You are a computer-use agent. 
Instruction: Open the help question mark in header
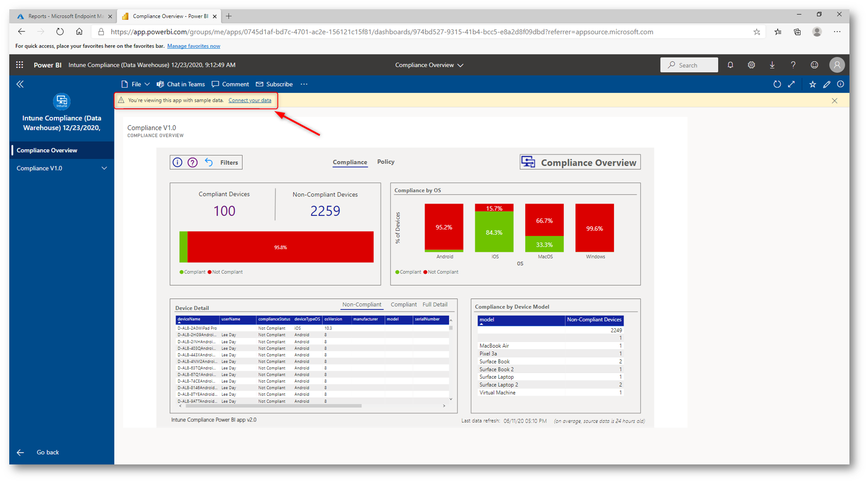tap(793, 65)
